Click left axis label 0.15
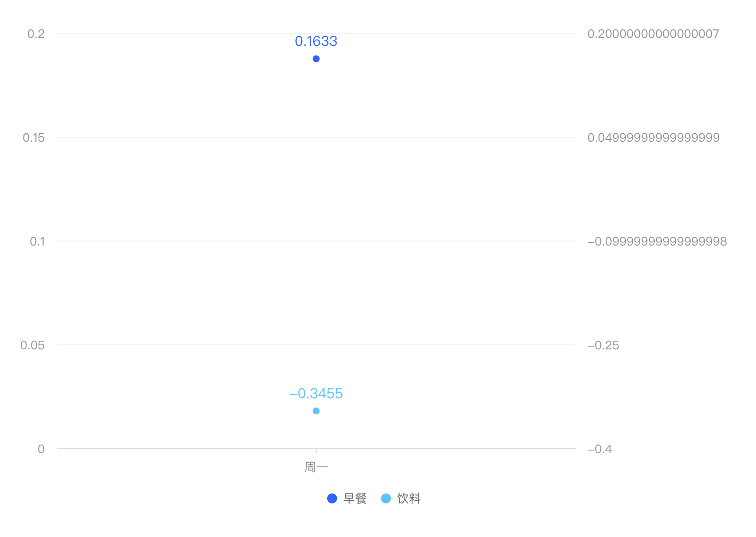 click(x=33, y=138)
